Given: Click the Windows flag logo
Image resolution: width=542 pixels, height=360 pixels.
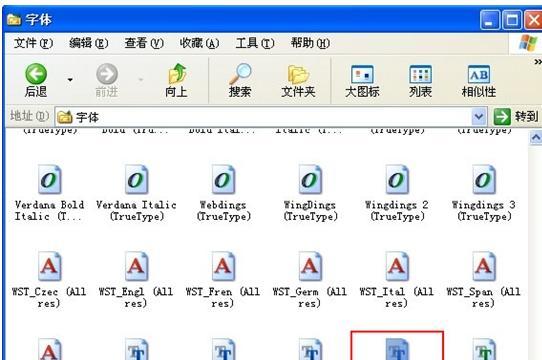Looking at the screenshot, I should [x=529, y=43].
